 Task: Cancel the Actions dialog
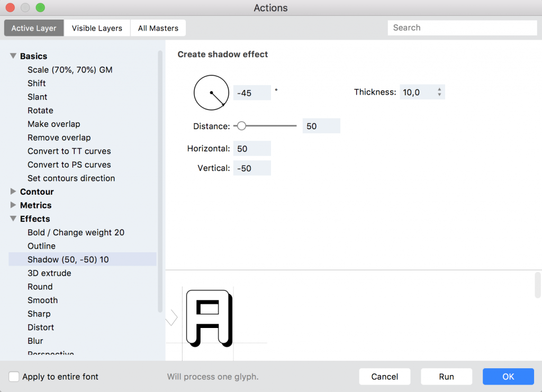point(384,377)
